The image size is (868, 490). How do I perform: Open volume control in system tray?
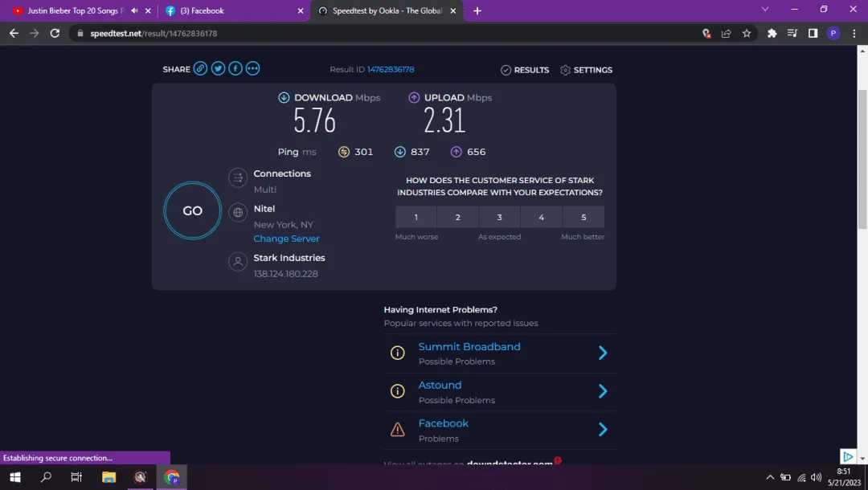pyautogui.click(x=816, y=477)
